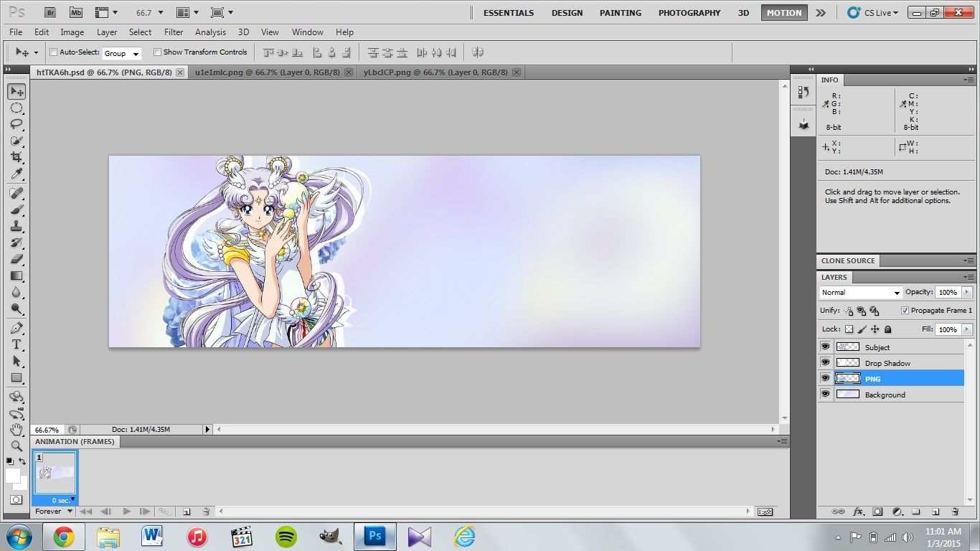
Task: Select the Horizontal Type tool
Action: (17, 345)
